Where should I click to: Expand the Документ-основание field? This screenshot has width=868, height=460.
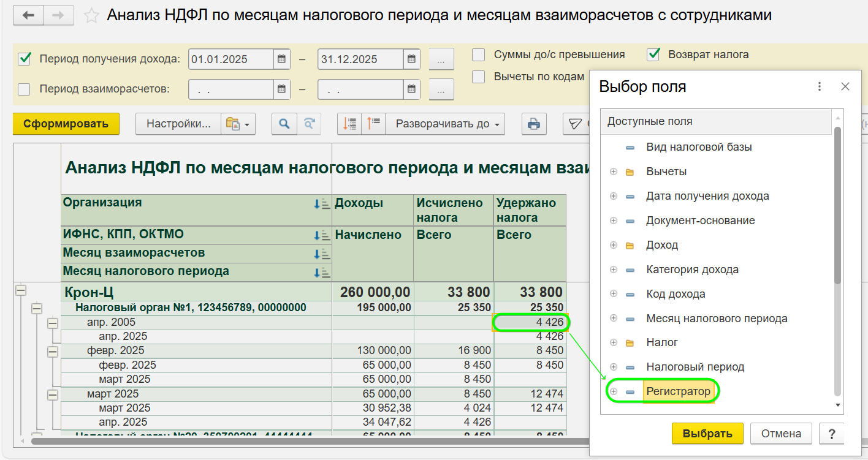(614, 221)
